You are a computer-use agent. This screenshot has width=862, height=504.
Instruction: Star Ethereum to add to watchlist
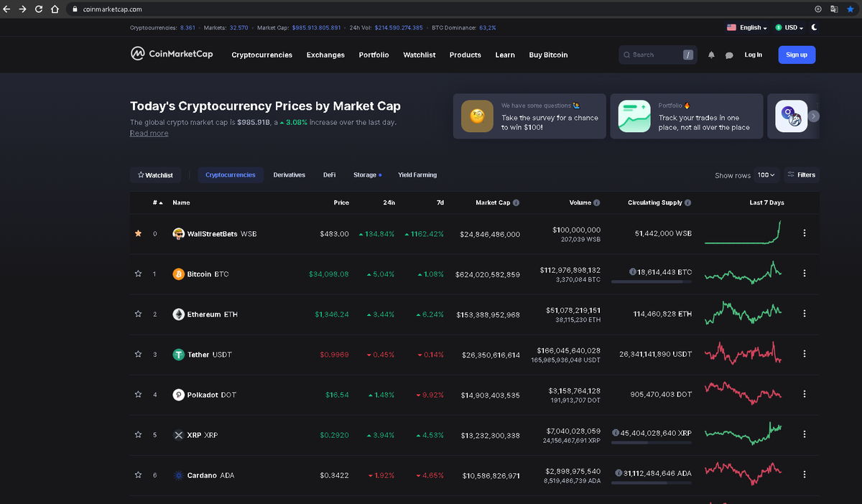tap(138, 314)
